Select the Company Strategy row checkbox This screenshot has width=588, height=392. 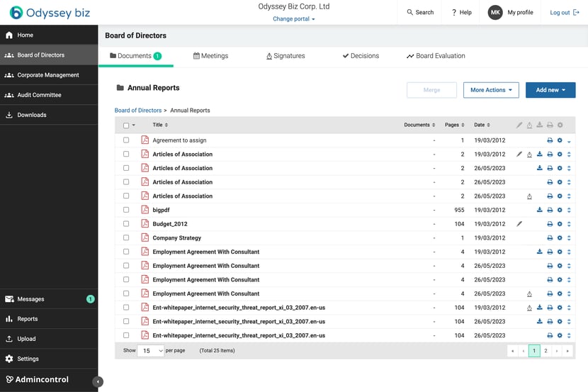[126, 237]
